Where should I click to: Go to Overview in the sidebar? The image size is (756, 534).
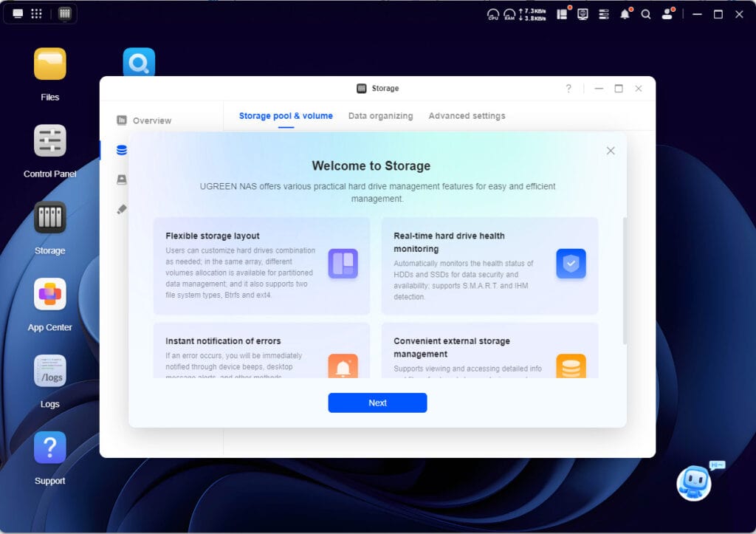tap(151, 120)
